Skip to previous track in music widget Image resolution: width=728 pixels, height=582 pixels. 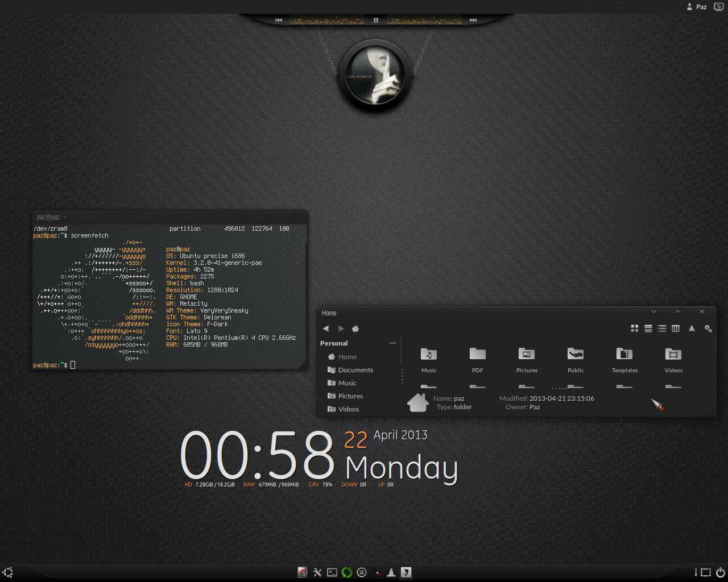279,20
